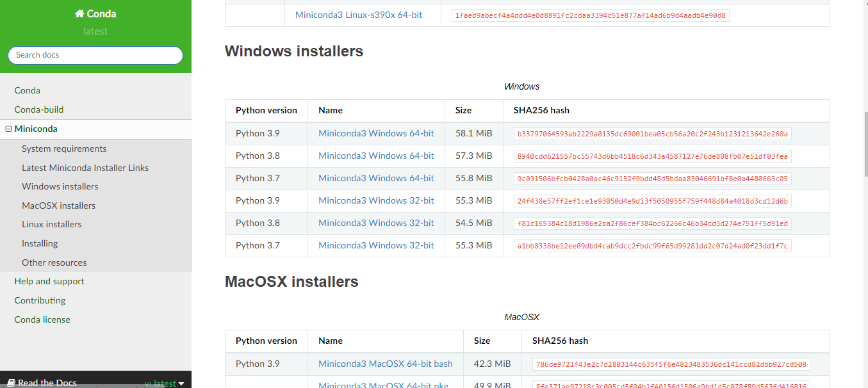Screen dimensions: 868x388
Task: Click the 55.8 MiB size cell
Action: 474,178
